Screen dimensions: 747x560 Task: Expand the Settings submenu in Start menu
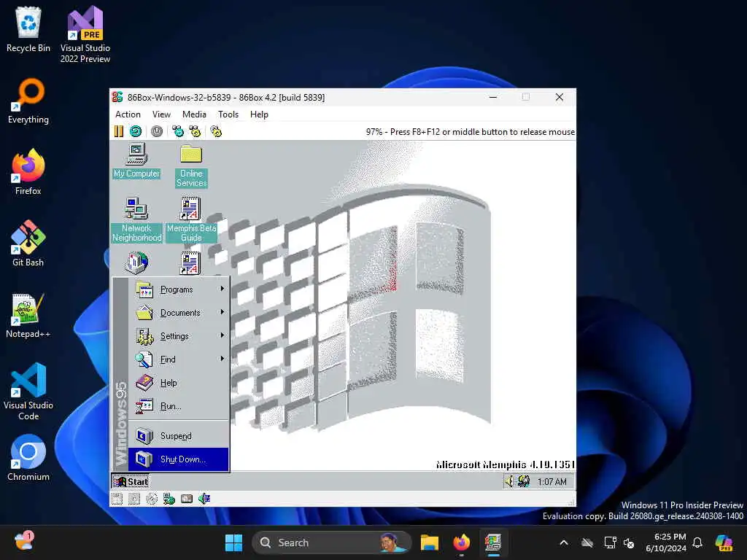179,336
